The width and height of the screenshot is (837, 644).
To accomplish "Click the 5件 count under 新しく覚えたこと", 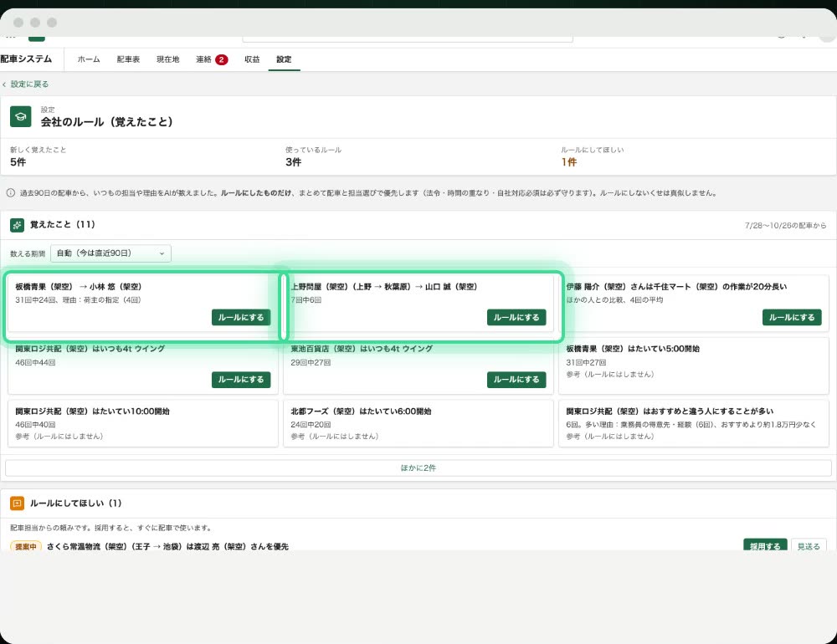I will tap(18, 162).
